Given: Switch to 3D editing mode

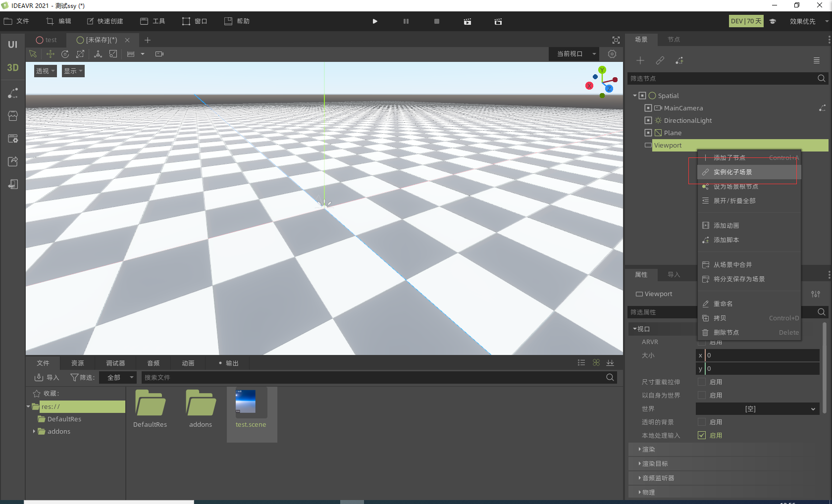Looking at the screenshot, I should pyautogui.click(x=12, y=68).
